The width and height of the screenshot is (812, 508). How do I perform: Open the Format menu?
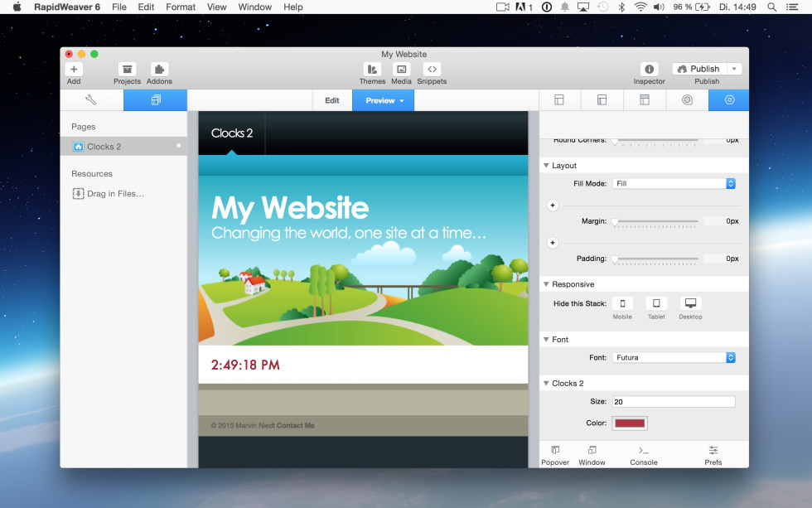pos(181,7)
